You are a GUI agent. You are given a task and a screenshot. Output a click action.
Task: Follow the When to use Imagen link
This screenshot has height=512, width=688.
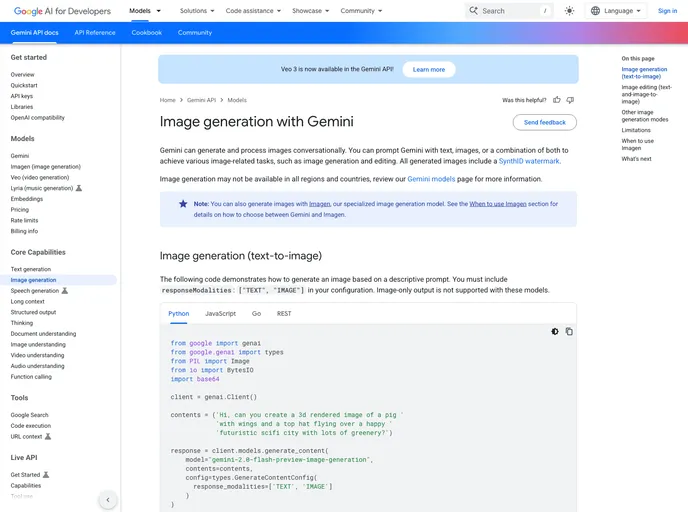pos(498,204)
